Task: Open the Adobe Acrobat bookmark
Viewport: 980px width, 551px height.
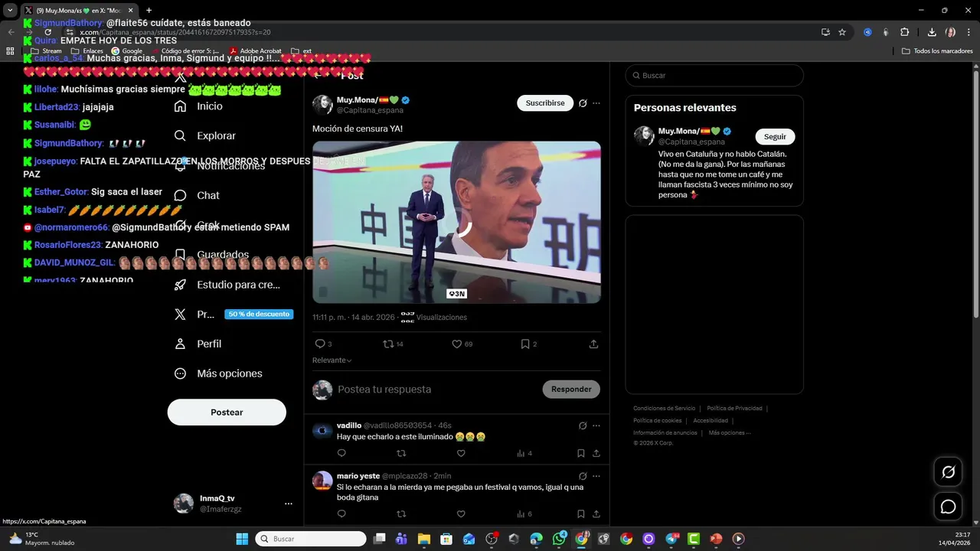Action: pos(255,51)
